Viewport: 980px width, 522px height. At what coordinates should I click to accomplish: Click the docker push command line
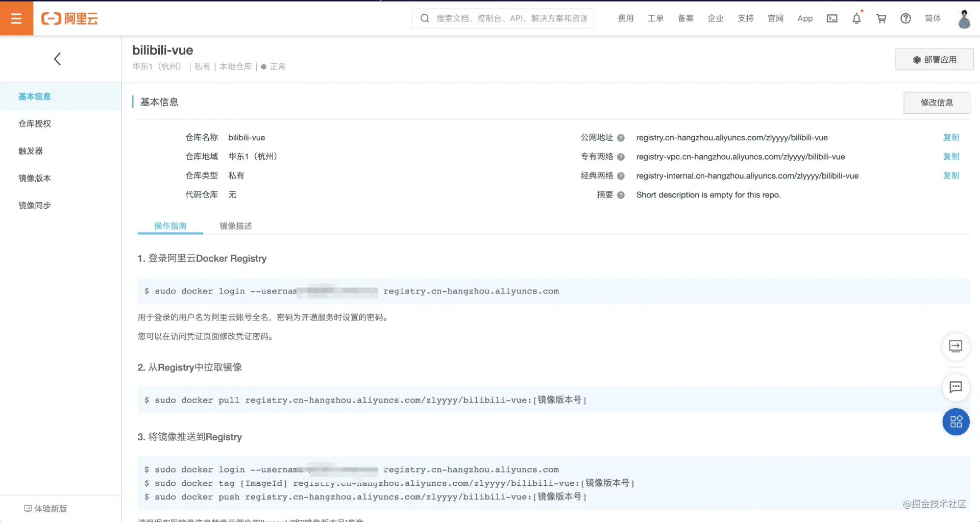[x=365, y=497]
